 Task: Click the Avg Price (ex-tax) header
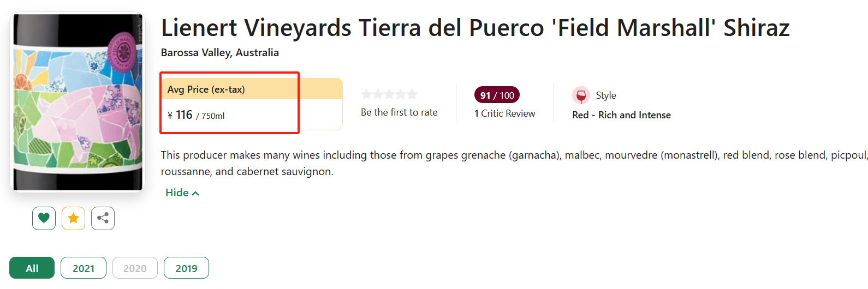[x=206, y=89]
